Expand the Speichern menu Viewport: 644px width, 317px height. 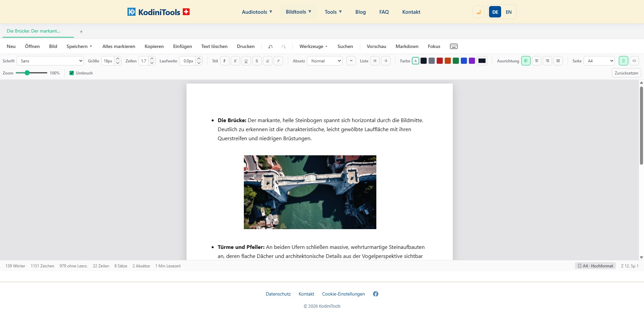(79, 46)
